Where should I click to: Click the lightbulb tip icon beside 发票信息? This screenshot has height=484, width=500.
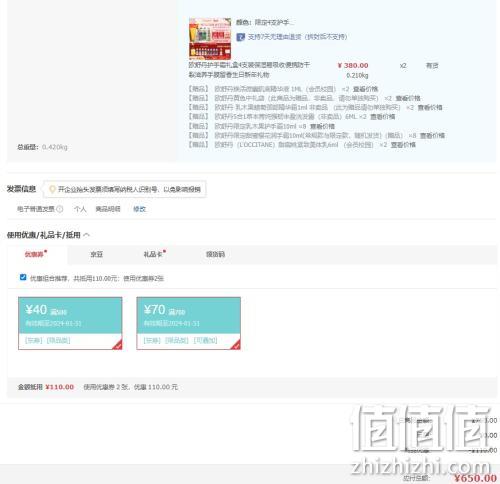pyautogui.click(x=52, y=189)
